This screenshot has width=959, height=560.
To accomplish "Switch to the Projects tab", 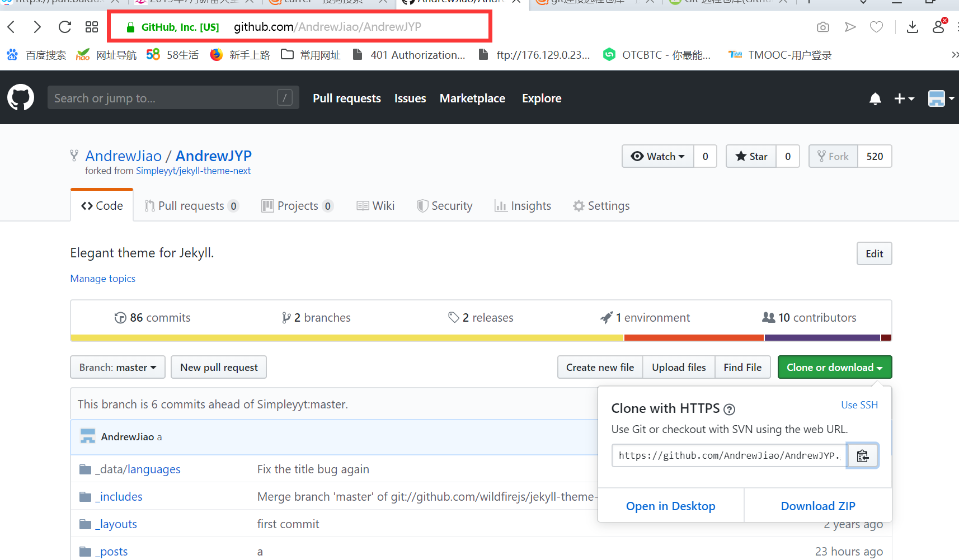I will click(x=298, y=206).
